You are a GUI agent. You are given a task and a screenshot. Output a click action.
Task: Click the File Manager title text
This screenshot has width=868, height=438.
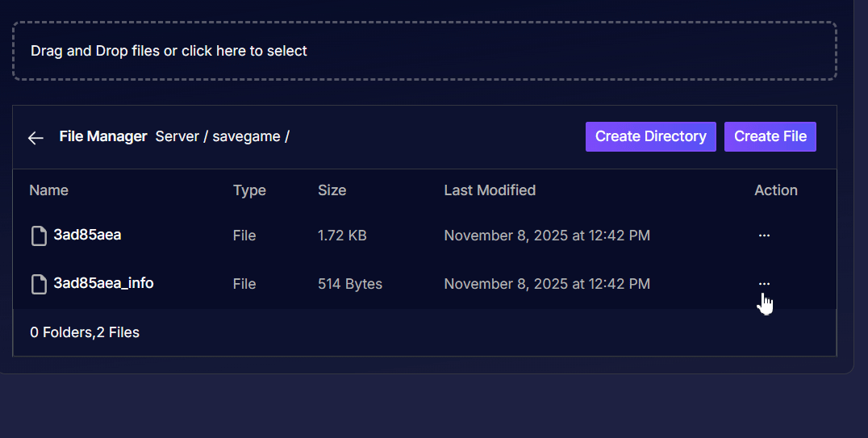(x=103, y=136)
